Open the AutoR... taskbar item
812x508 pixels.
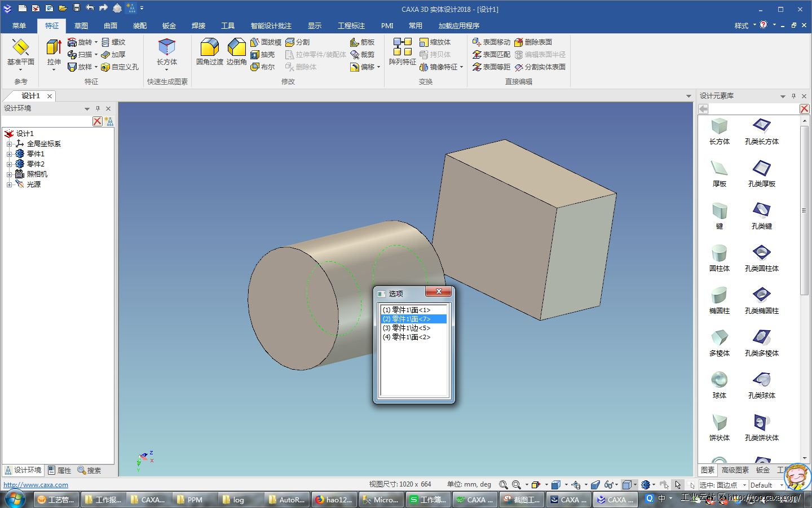[x=286, y=500]
